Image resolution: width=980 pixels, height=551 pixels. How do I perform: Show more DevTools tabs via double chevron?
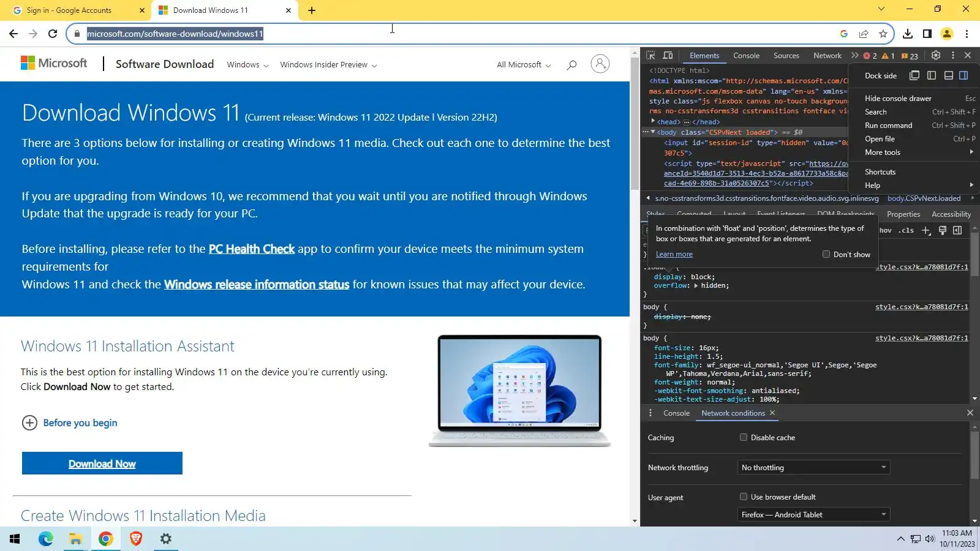pos(854,56)
